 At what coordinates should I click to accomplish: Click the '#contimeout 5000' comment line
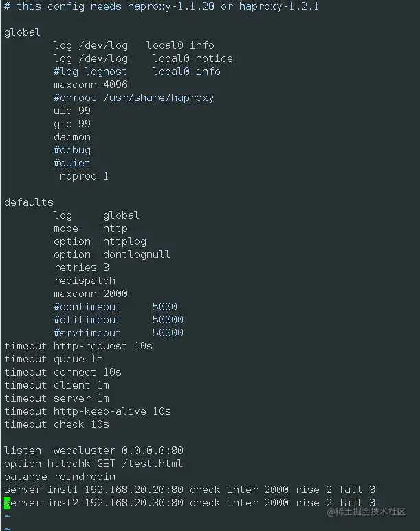[115, 307]
